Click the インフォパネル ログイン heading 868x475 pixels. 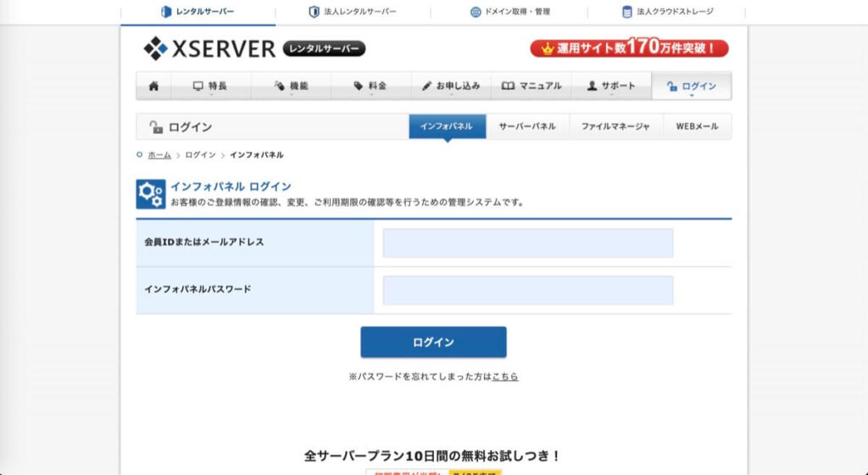[x=231, y=187]
